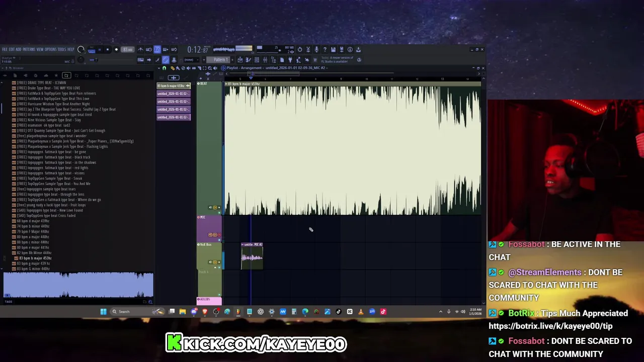
Task: Open the botrix.live/k/kayeye00/tip link
Action: point(550,326)
